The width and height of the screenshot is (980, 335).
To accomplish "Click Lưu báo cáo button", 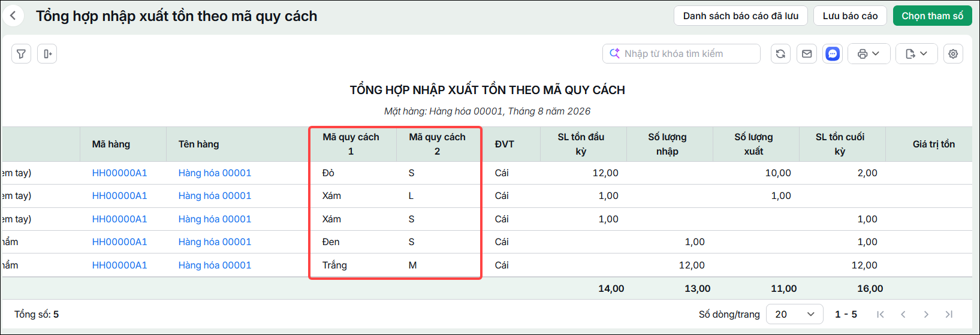I will point(850,16).
